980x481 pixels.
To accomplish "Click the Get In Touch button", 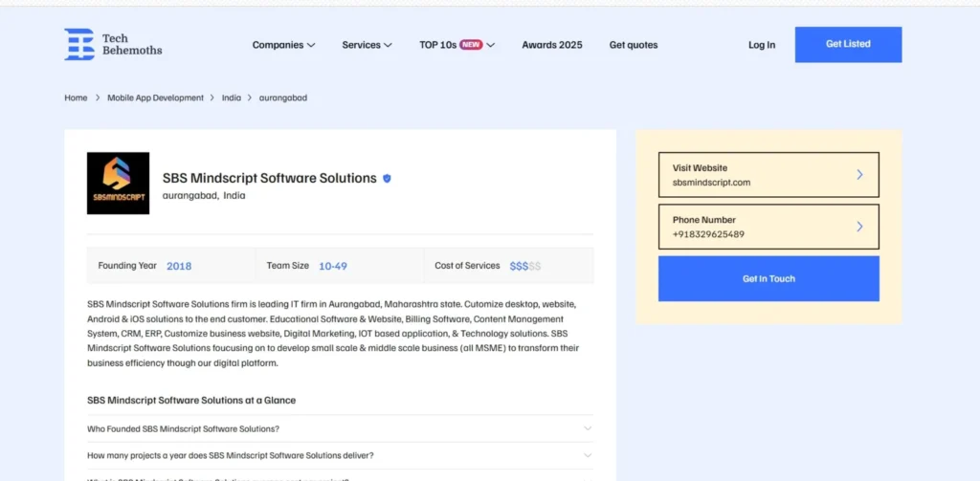I will pos(768,278).
